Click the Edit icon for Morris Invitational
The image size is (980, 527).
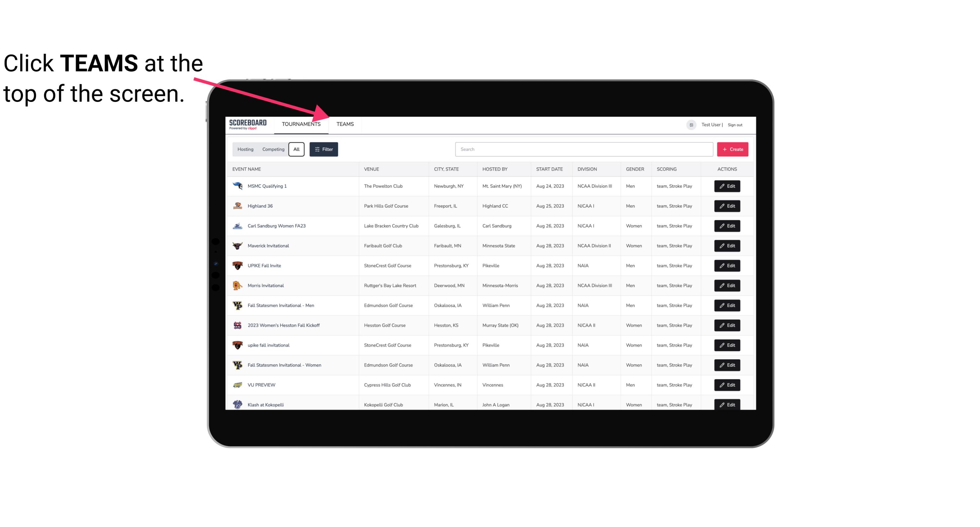click(727, 285)
